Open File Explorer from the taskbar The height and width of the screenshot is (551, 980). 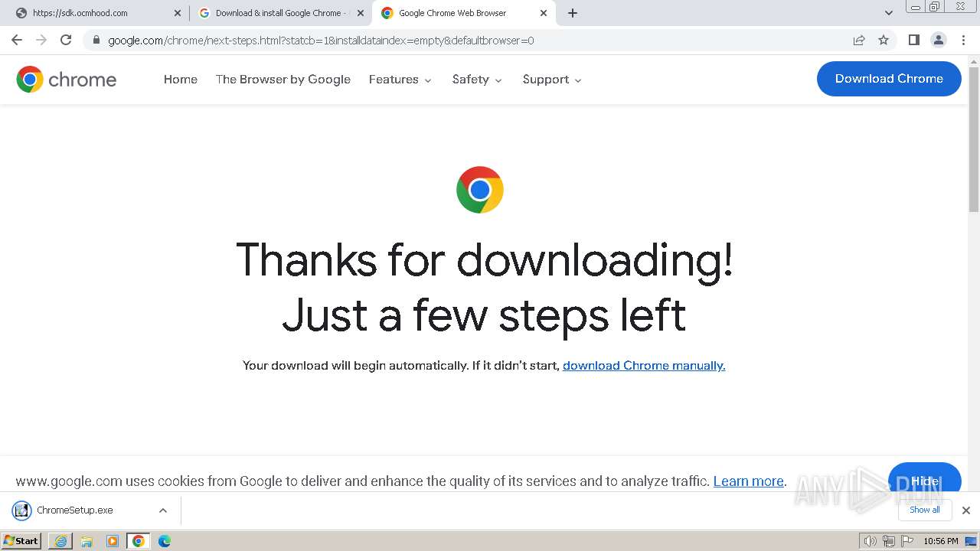[x=87, y=541]
